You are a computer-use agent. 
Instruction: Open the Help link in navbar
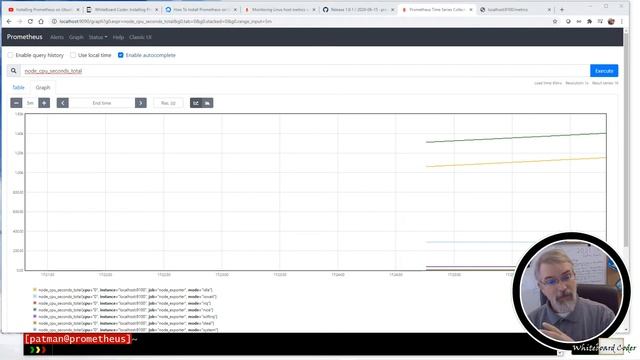tap(118, 37)
